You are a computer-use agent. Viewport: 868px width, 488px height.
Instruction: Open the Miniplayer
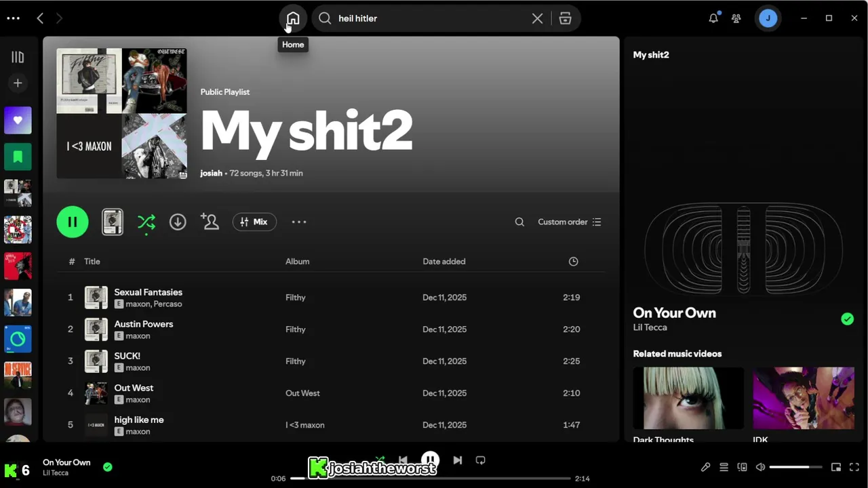tap(836, 467)
